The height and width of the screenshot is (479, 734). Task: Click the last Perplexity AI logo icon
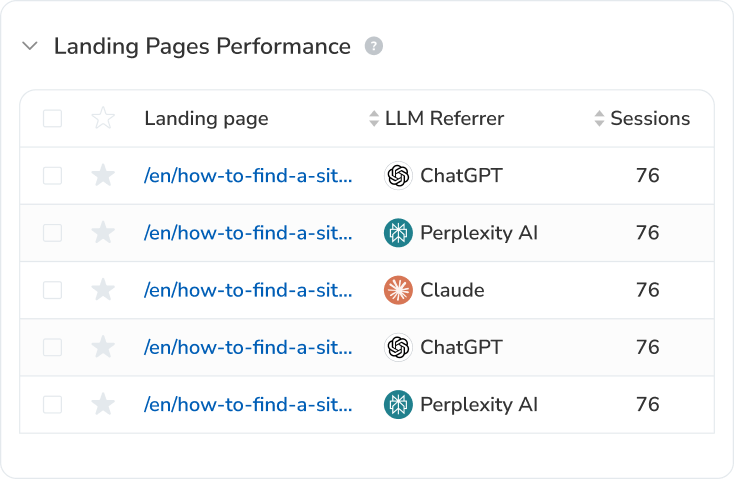tap(398, 404)
